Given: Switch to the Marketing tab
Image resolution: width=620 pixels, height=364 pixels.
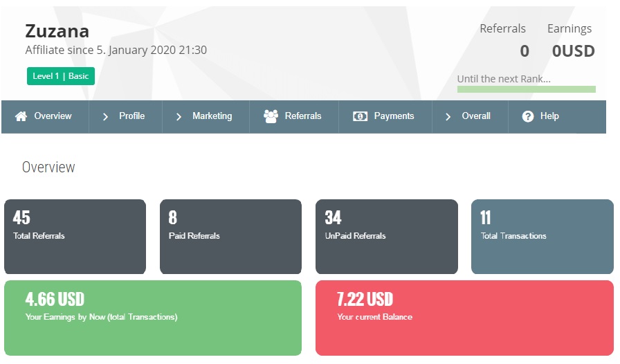Looking at the screenshot, I should pyautogui.click(x=206, y=117).
